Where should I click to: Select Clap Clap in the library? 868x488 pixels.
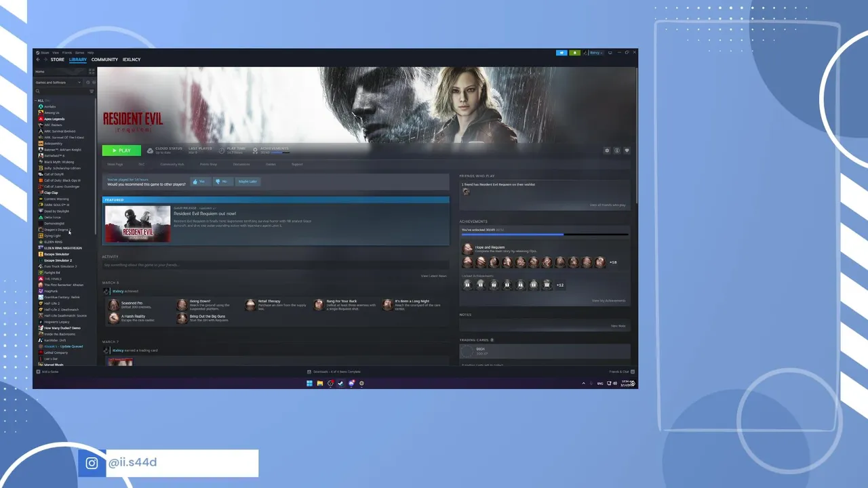[51, 192]
